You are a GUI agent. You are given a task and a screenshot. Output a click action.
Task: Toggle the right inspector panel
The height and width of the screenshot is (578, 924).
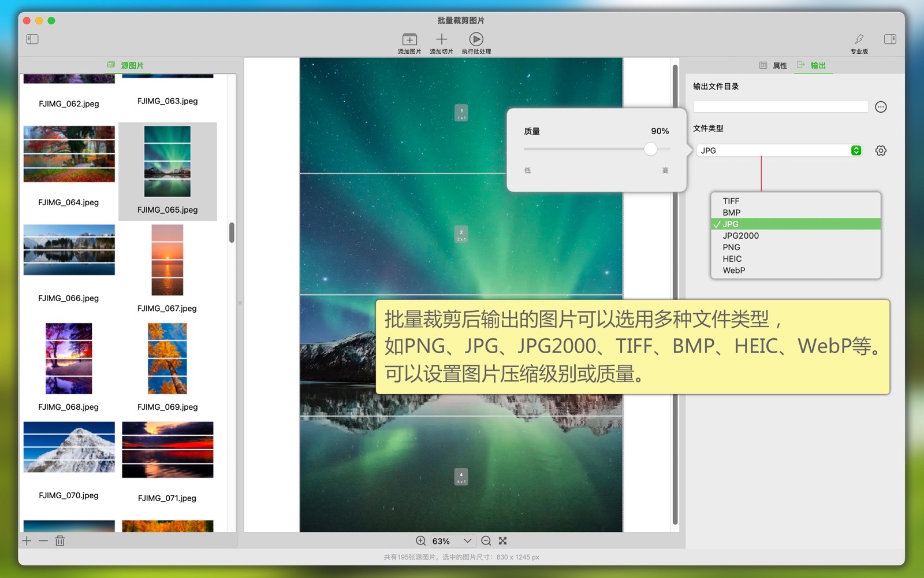click(x=890, y=39)
